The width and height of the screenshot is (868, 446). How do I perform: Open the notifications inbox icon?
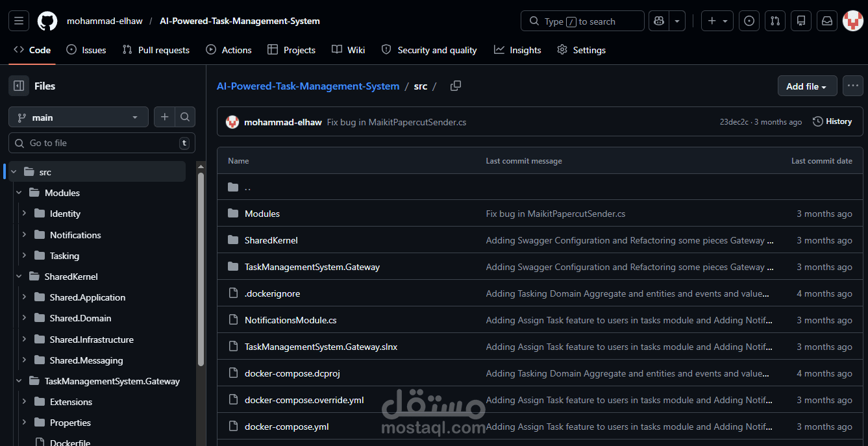827,21
